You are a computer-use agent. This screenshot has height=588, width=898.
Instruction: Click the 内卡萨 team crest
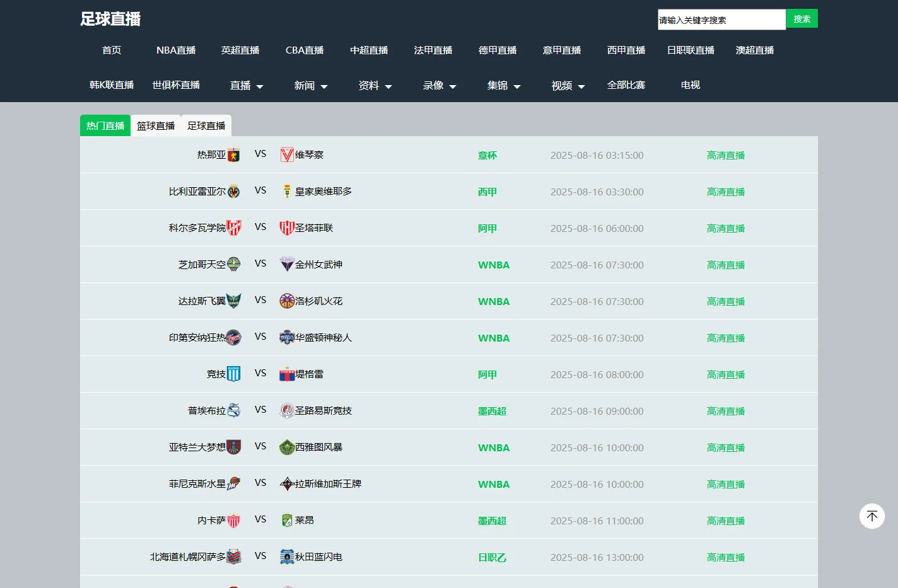pyautogui.click(x=233, y=521)
